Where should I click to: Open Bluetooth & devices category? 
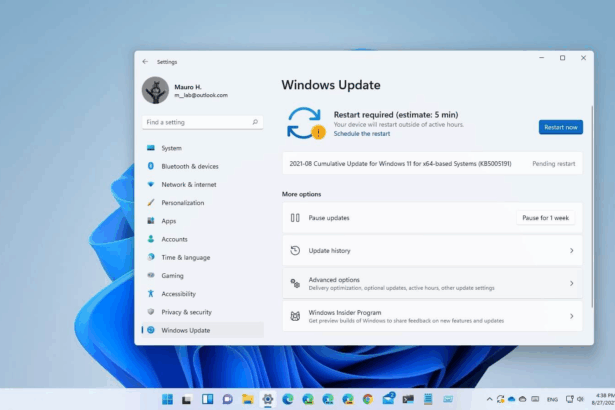(202, 166)
